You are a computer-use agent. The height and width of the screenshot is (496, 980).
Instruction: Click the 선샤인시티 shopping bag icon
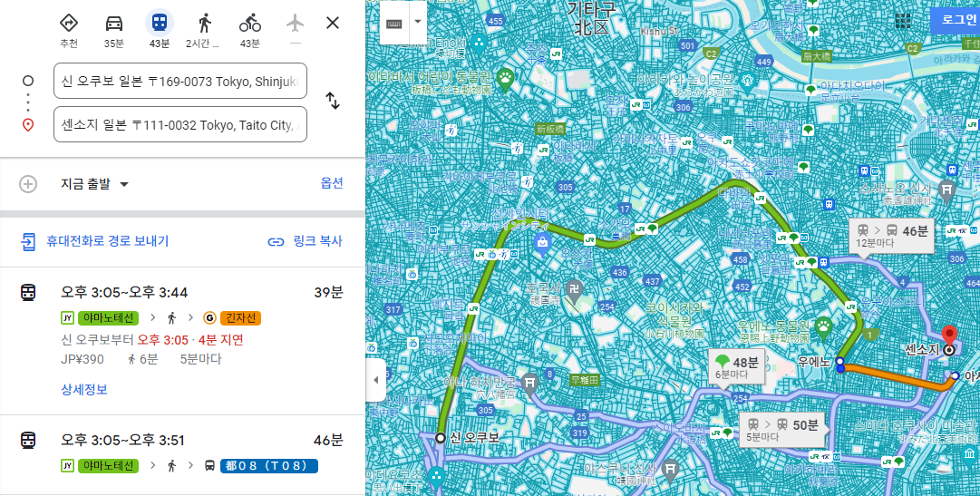point(541,243)
